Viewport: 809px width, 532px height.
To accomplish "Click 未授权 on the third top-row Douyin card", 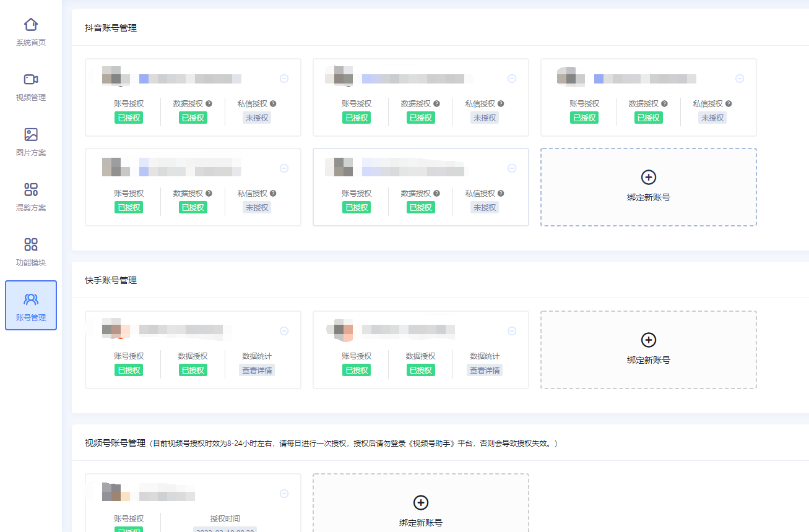I will coord(712,118).
